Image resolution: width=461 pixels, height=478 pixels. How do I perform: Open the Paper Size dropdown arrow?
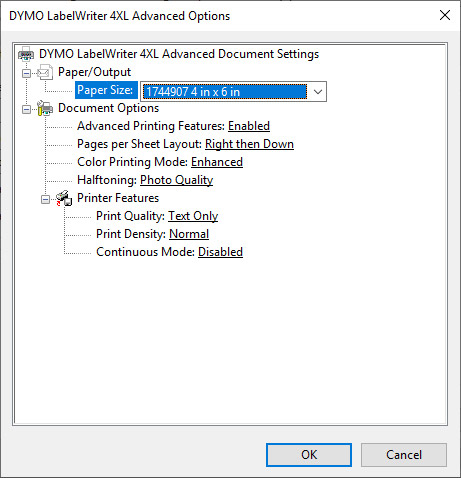[318, 91]
